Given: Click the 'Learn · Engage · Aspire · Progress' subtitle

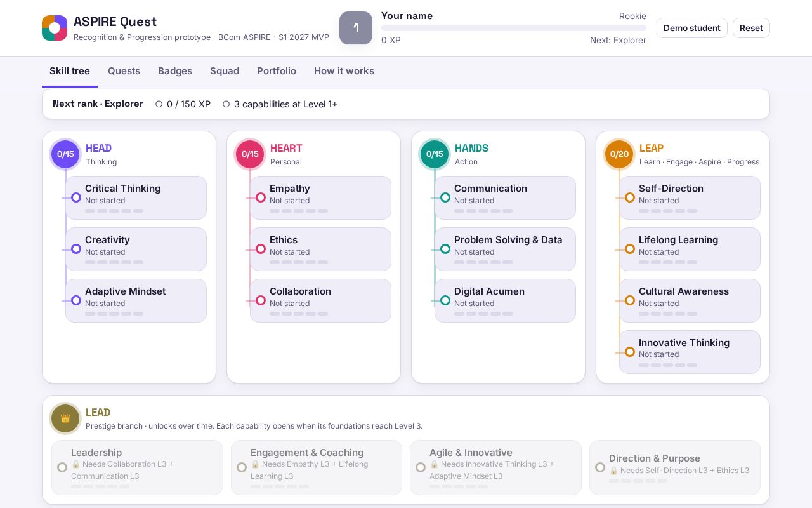Looking at the screenshot, I should pos(699,162).
